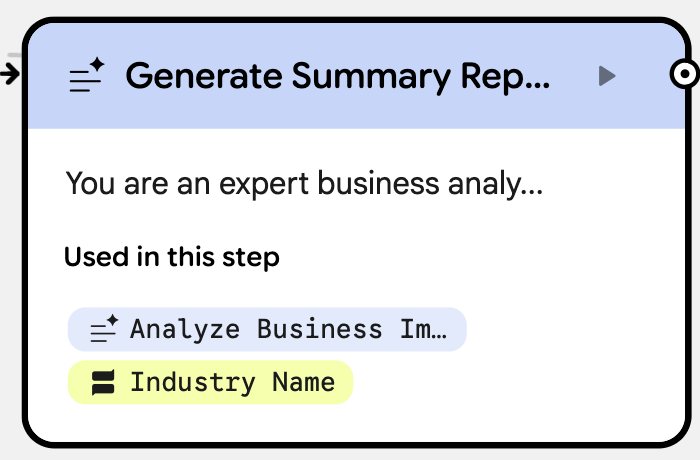The image size is (700, 460).
Task: Click the gray canvas below the node card
Action: tap(350, 453)
